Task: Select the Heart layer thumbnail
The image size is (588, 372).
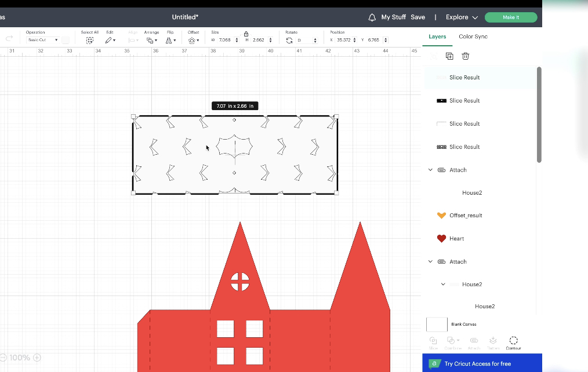Action: click(440, 238)
